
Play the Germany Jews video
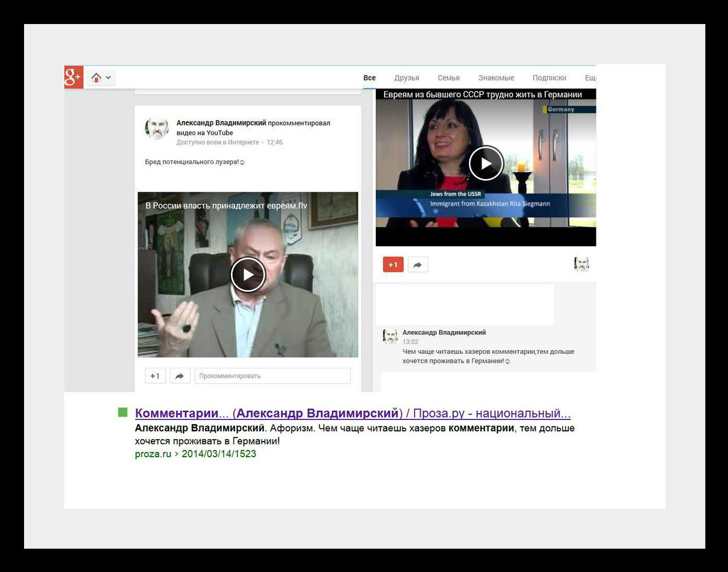point(486,163)
